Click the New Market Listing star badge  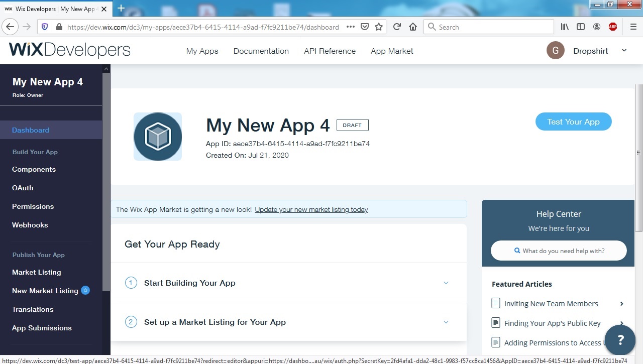click(x=85, y=290)
